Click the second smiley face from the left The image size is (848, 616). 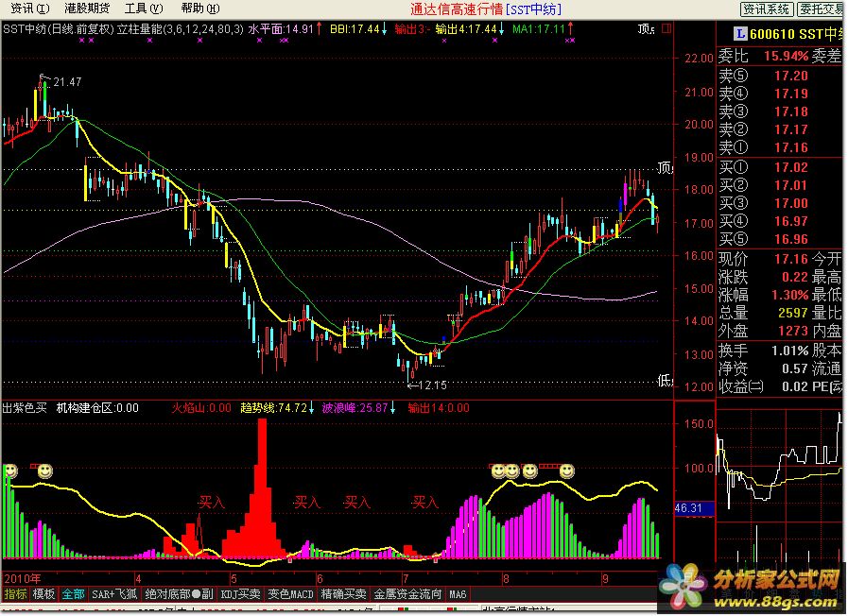point(44,471)
